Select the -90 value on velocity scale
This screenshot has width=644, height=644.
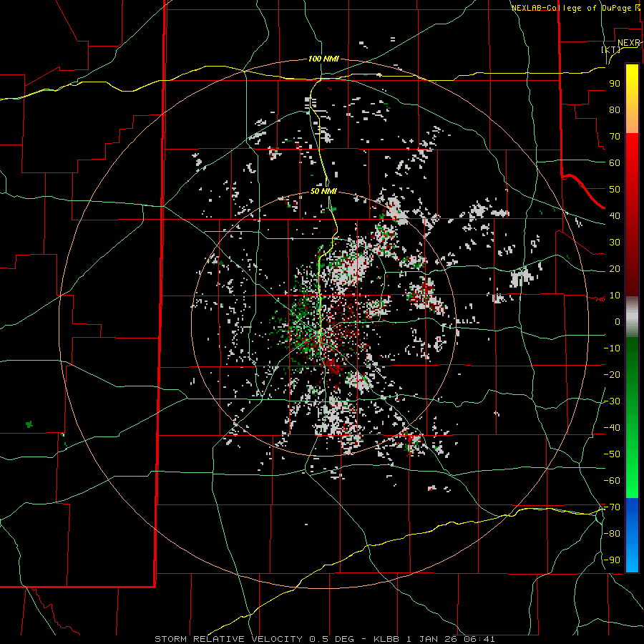click(x=612, y=560)
